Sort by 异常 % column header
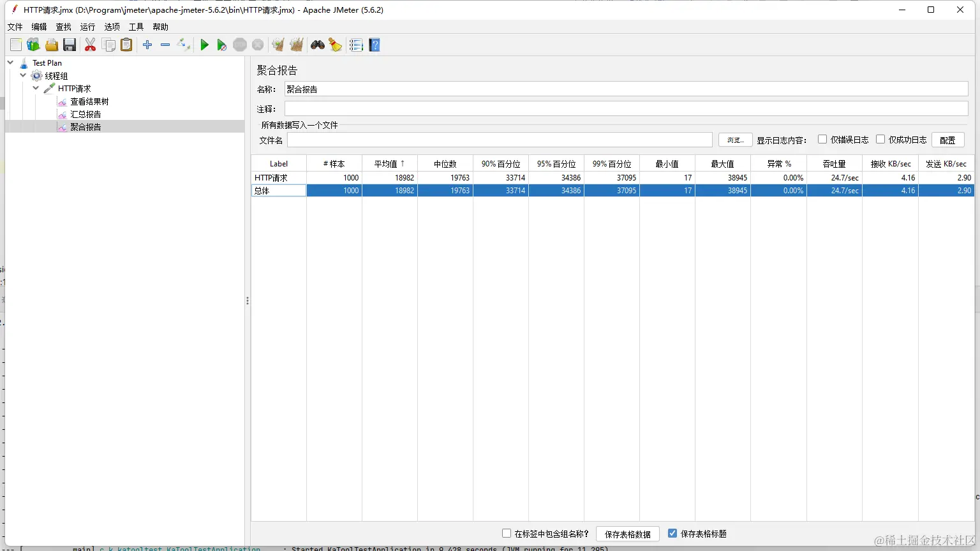 (x=779, y=164)
